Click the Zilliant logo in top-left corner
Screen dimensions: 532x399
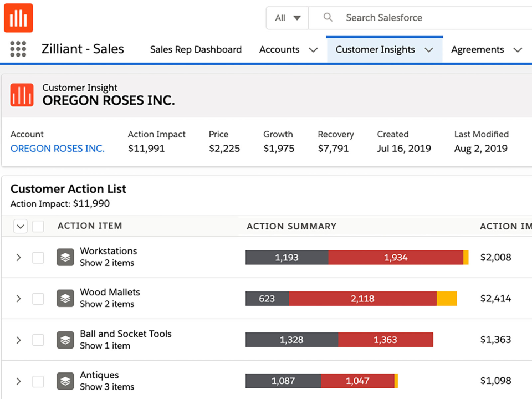pyautogui.click(x=18, y=18)
